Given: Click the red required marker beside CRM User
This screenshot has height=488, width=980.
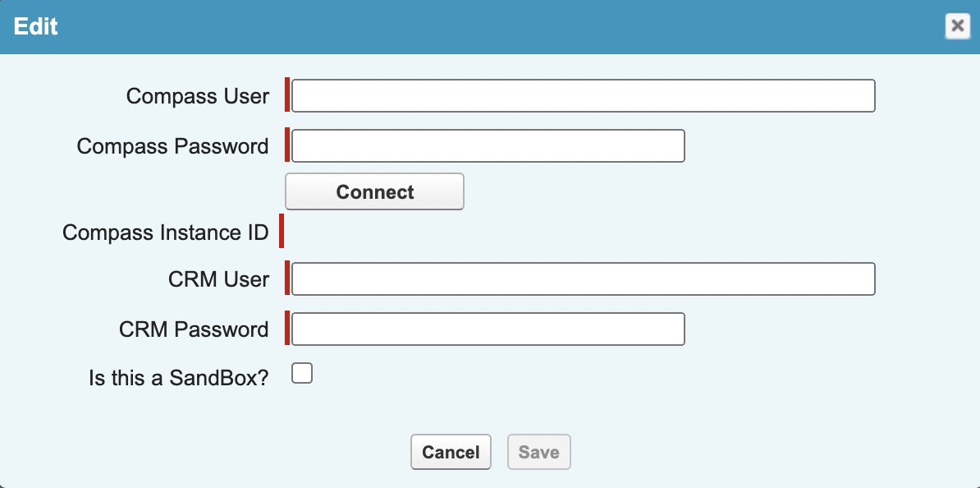Looking at the screenshot, I should tap(287, 279).
